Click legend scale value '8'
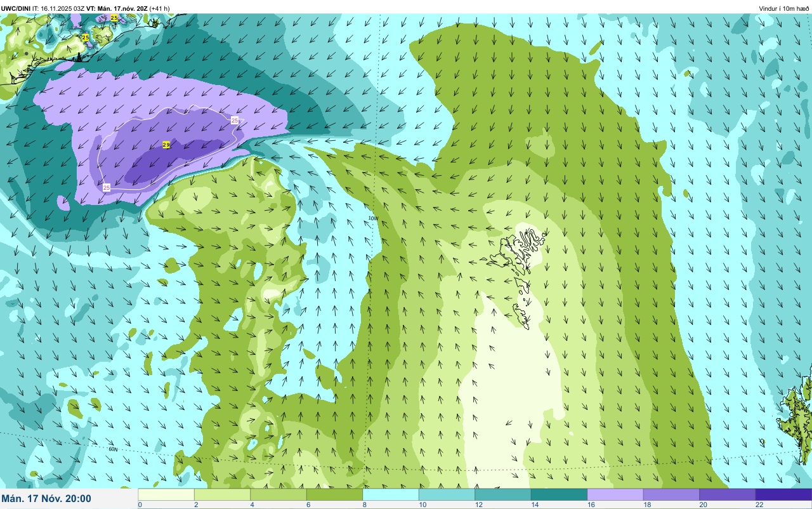812x509 pixels. tap(364, 505)
